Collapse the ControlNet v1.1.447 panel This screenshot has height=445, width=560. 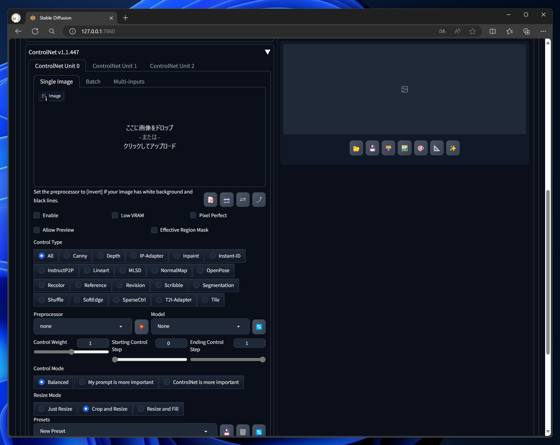[x=267, y=52]
